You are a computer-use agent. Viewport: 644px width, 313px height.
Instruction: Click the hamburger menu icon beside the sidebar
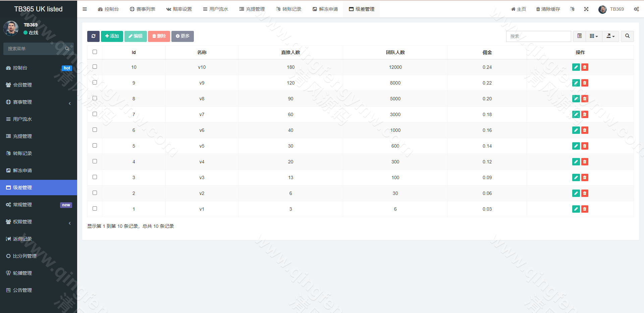[x=85, y=9]
